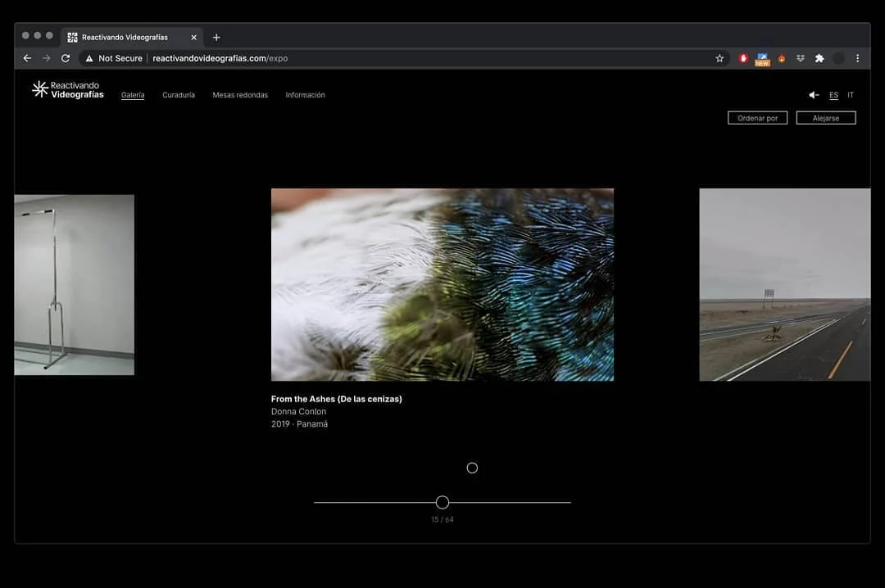885x588 pixels.
Task: Open the Información page link
Action: pyautogui.click(x=305, y=95)
